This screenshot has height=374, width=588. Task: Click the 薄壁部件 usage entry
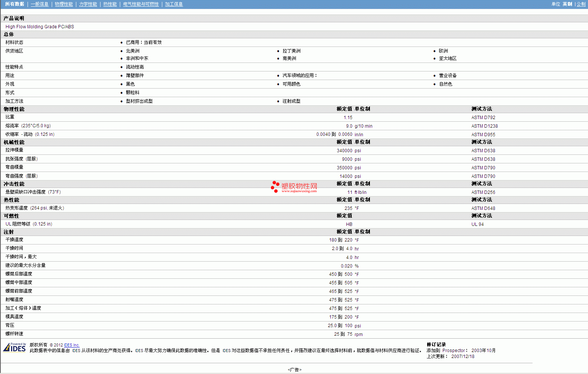tap(135, 76)
